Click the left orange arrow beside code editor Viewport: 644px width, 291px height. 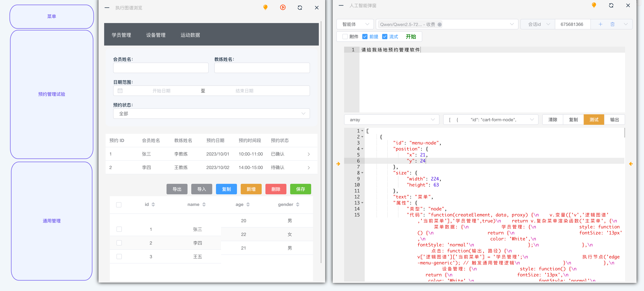[x=338, y=164]
